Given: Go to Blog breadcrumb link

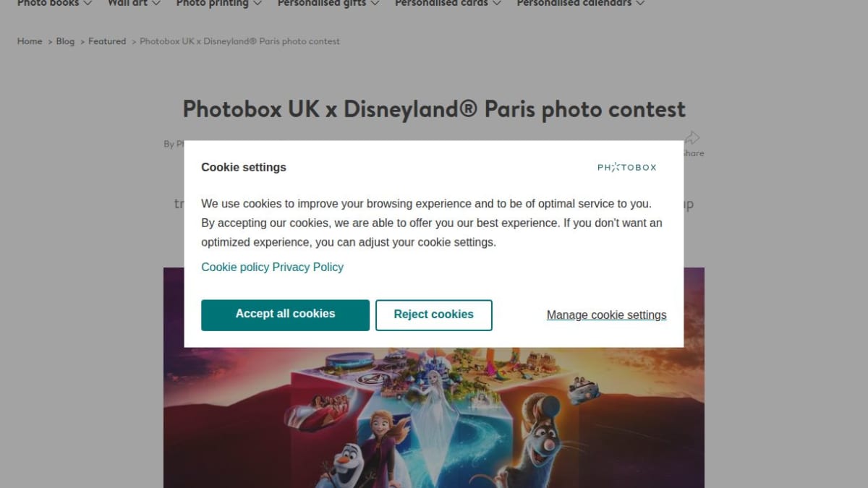Looking at the screenshot, I should [x=65, y=41].
